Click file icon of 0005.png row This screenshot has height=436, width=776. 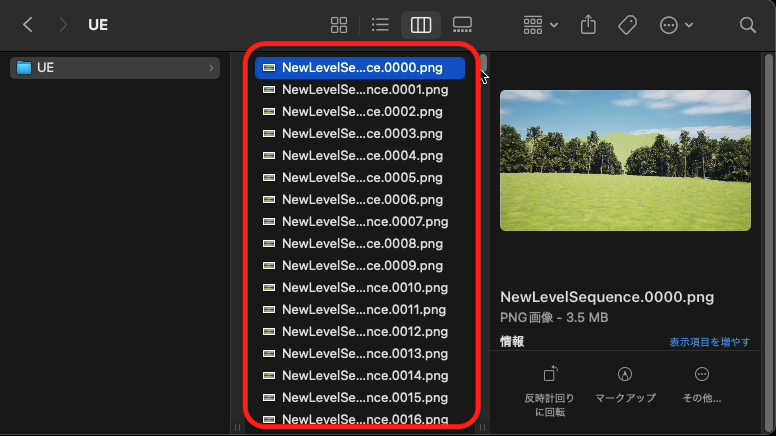(x=269, y=178)
